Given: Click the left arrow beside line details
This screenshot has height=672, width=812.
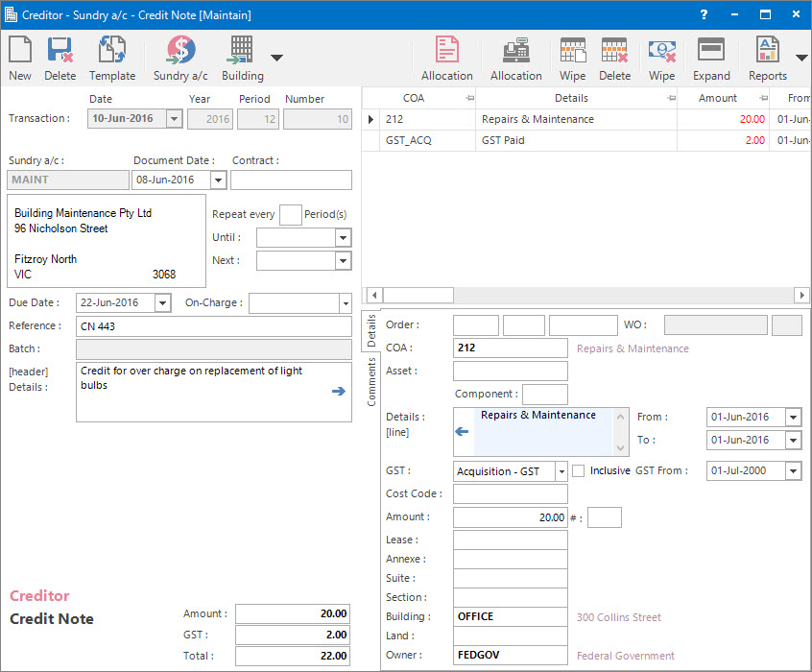Looking at the screenshot, I should point(462,432).
